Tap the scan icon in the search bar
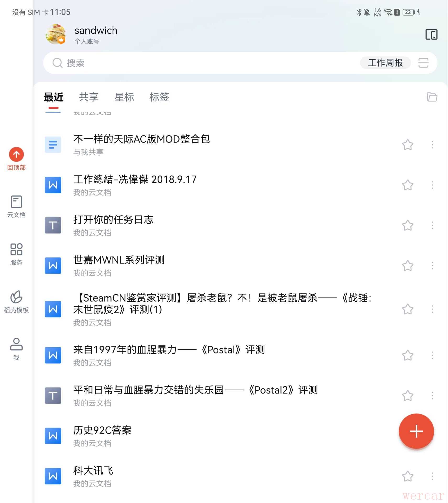This screenshot has width=448, height=503. (423, 63)
